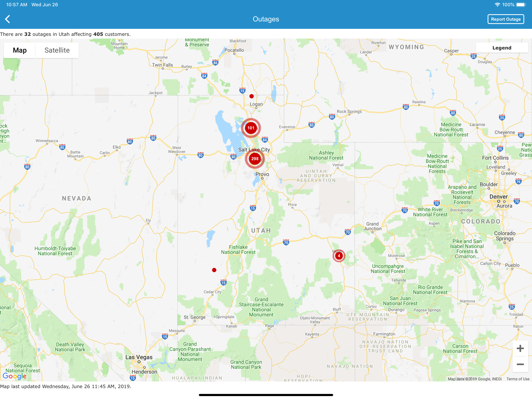Switch to Map view tab
The width and height of the screenshot is (532, 399).
pos(20,50)
